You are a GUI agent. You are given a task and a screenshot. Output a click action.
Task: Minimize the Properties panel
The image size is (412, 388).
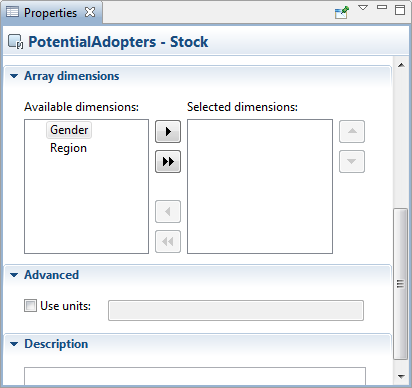(382, 7)
